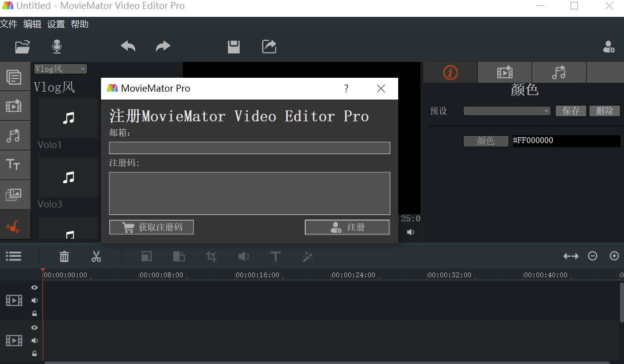This screenshot has width=624, height=364.
Task: Switch to the audio filter tab with the music note
Action: point(559,72)
